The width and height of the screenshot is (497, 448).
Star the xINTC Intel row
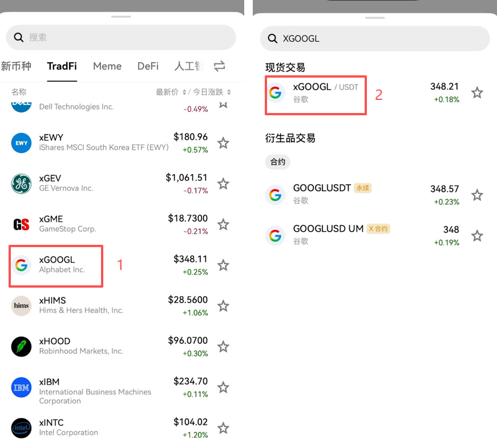pos(223,428)
